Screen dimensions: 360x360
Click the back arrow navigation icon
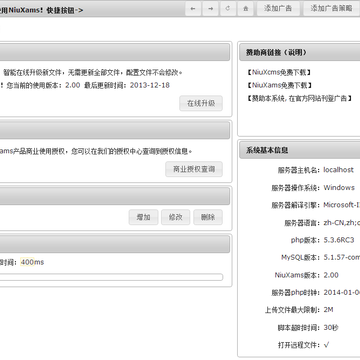coord(193,9)
